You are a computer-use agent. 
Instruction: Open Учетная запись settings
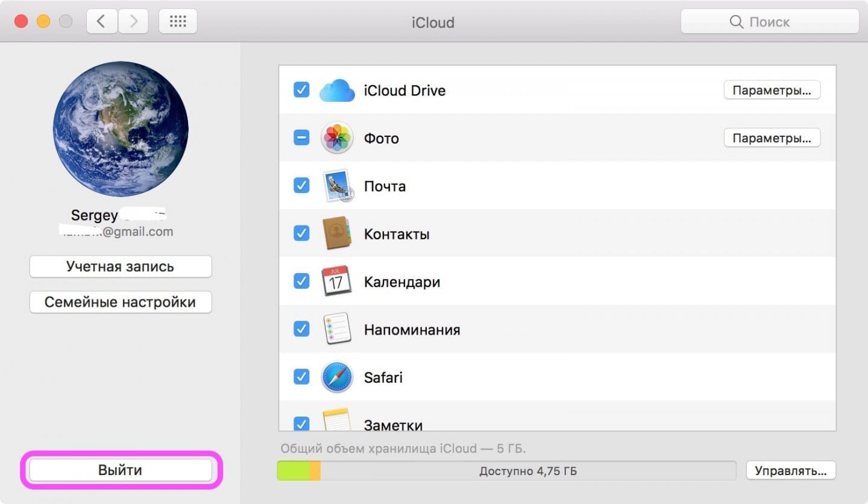(x=121, y=266)
